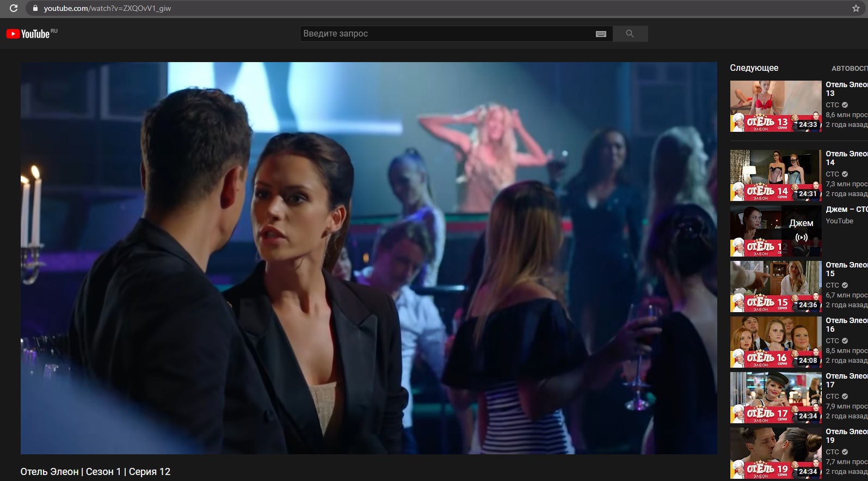Click the verified badge beside СТС for episode 14
The width and height of the screenshot is (868, 481).
[845, 174]
